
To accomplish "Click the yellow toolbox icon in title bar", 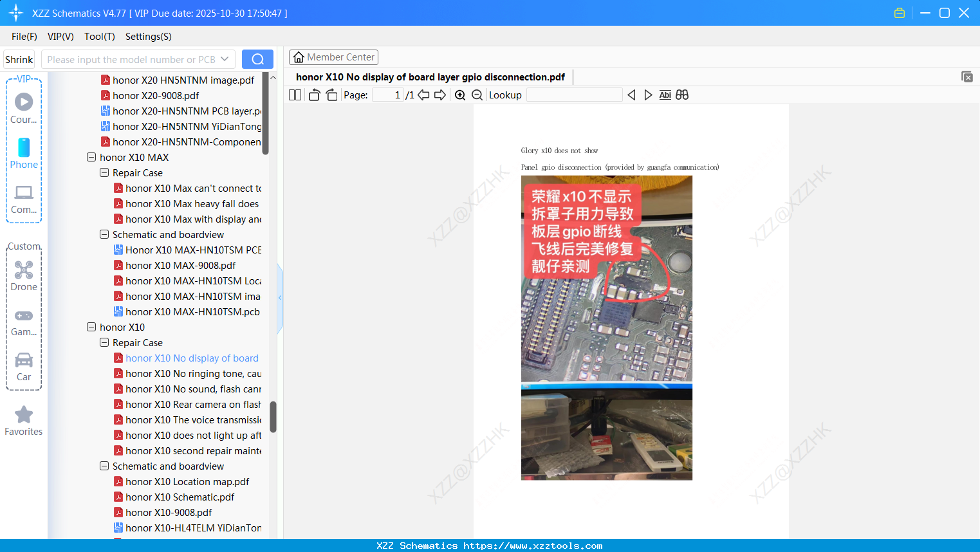I will click(x=900, y=13).
